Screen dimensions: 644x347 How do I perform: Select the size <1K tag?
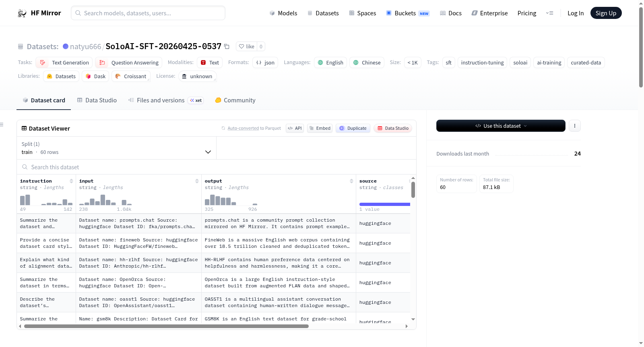coord(413,62)
